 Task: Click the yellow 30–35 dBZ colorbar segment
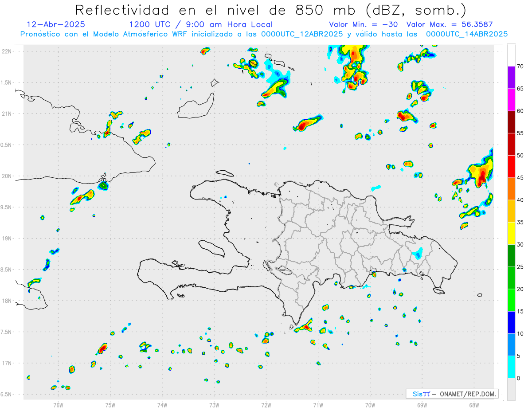point(511,233)
